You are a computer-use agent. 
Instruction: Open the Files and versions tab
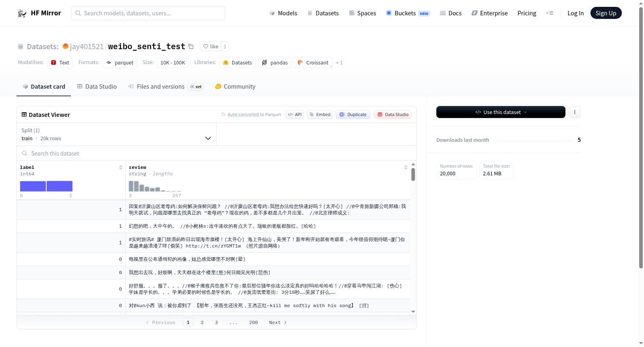point(166,87)
